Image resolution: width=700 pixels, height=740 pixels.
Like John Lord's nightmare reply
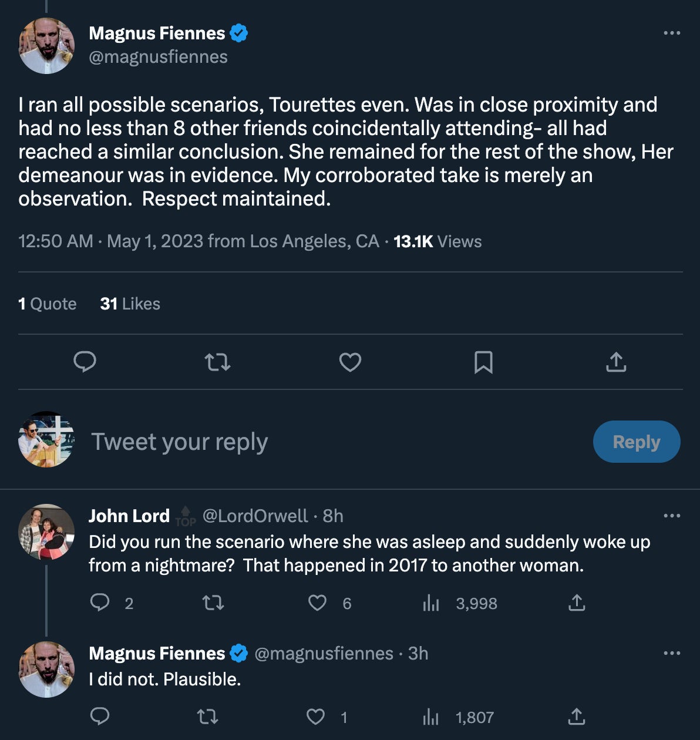pyautogui.click(x=318, y=603)
